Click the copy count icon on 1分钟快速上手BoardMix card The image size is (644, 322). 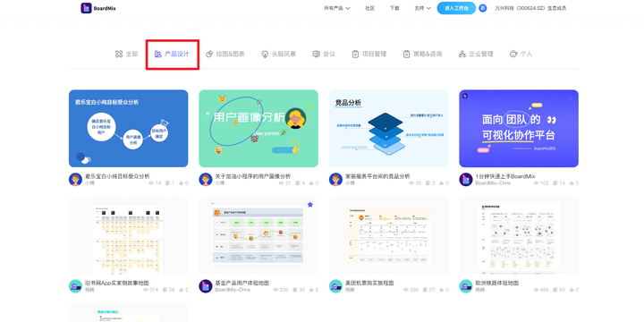[x=555, y=182]
